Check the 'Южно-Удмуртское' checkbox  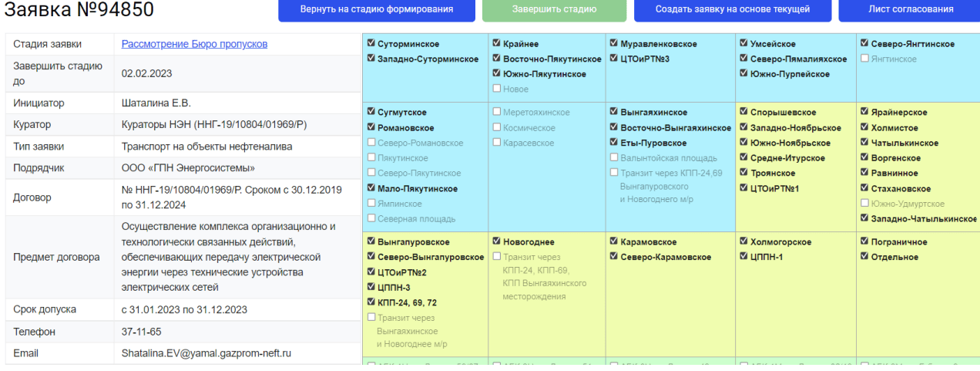coord(865,204)
